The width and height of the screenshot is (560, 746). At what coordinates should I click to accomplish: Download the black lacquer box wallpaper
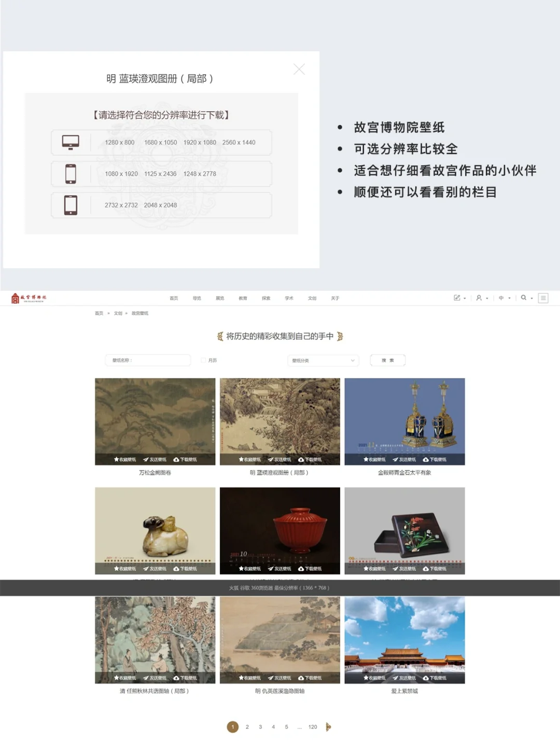pos(435,569)
